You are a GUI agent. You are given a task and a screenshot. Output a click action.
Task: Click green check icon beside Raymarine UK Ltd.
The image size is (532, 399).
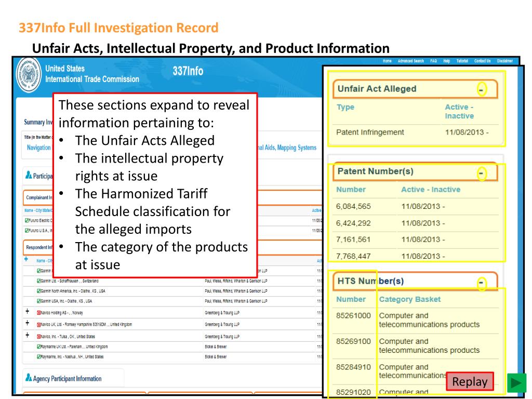(x=38, y=347)
